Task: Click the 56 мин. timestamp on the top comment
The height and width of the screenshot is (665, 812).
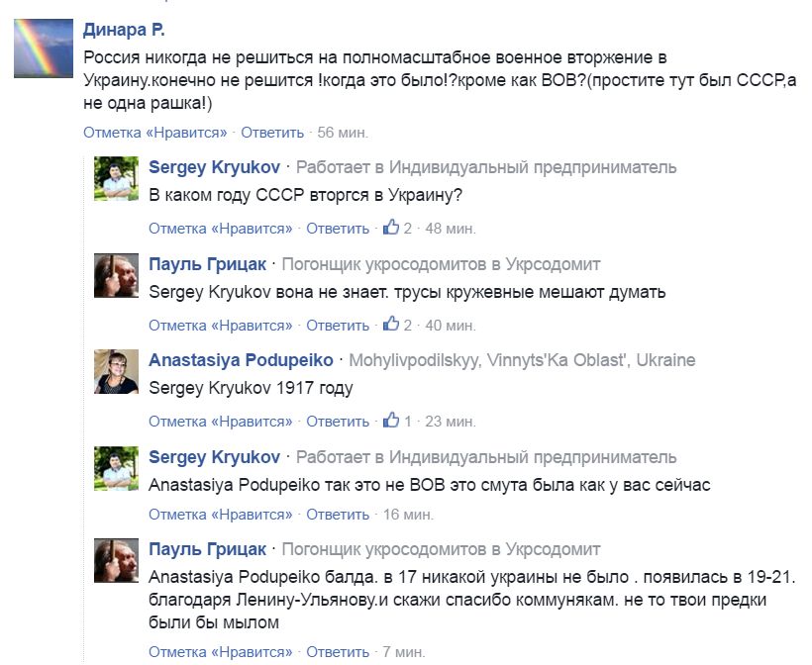Action: tap(343, 133)
